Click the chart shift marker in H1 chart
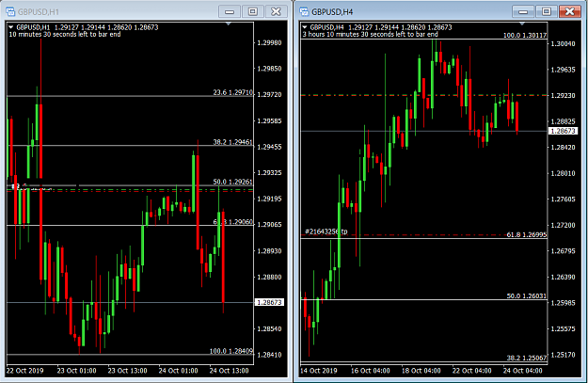This screenshot has width=588, height=383. 228,24
